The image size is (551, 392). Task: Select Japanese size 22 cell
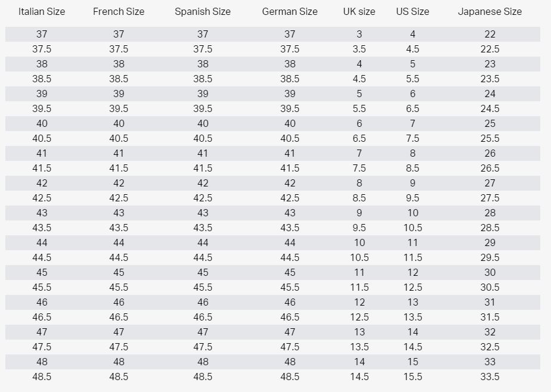pos(490,34)
